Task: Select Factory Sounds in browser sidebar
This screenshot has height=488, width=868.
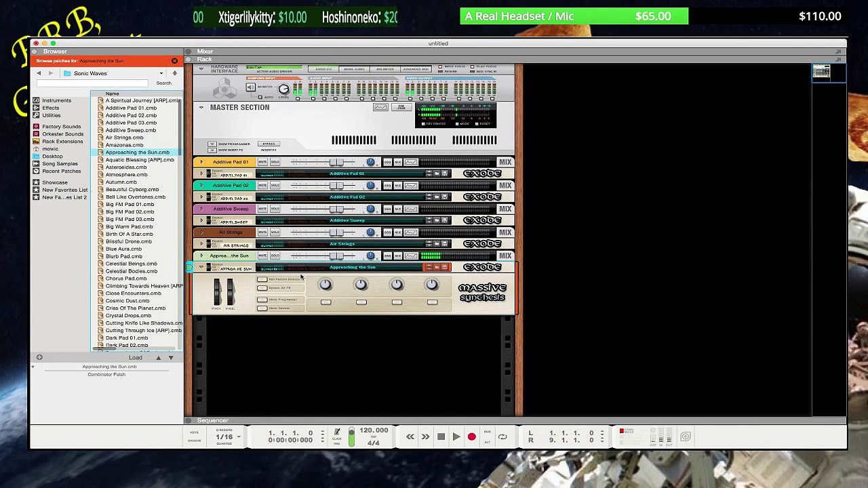Action: click(61, 127)
